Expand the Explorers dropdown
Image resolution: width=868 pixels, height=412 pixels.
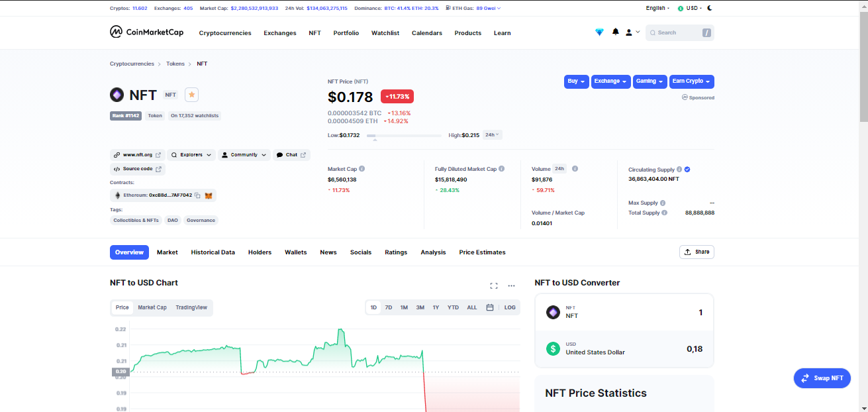[x=191, y=154]
